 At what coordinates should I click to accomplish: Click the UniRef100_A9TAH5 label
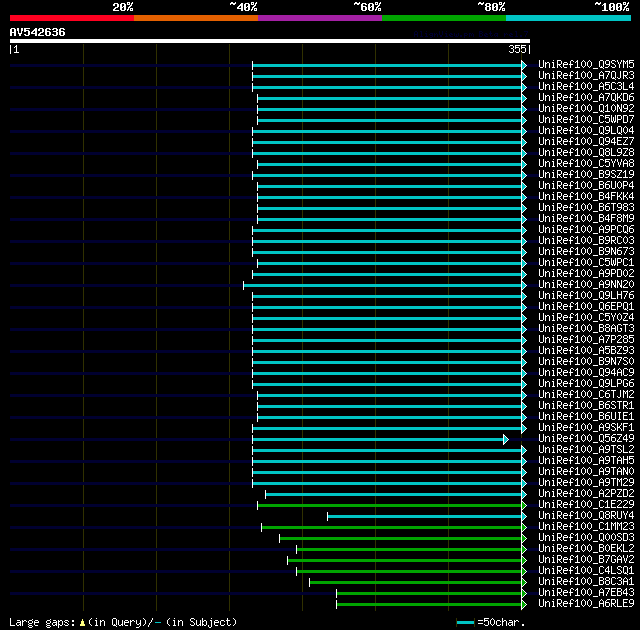point(586,461)
